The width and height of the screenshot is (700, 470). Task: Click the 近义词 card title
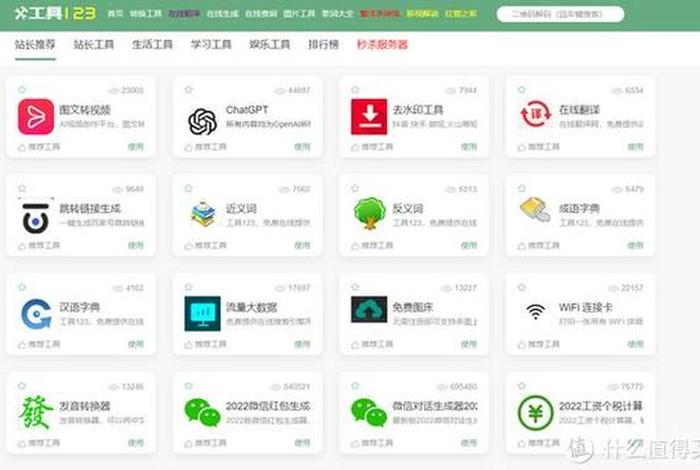(241, 208)
